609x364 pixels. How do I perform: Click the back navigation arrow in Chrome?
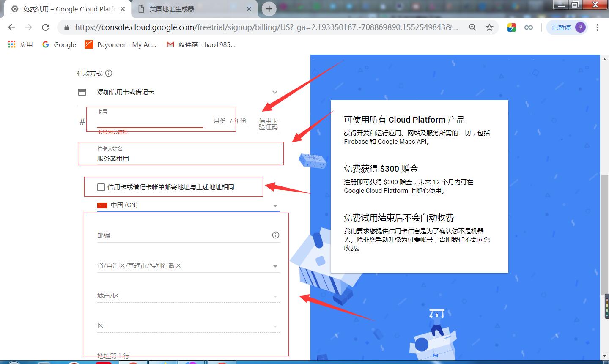[11, 27]
